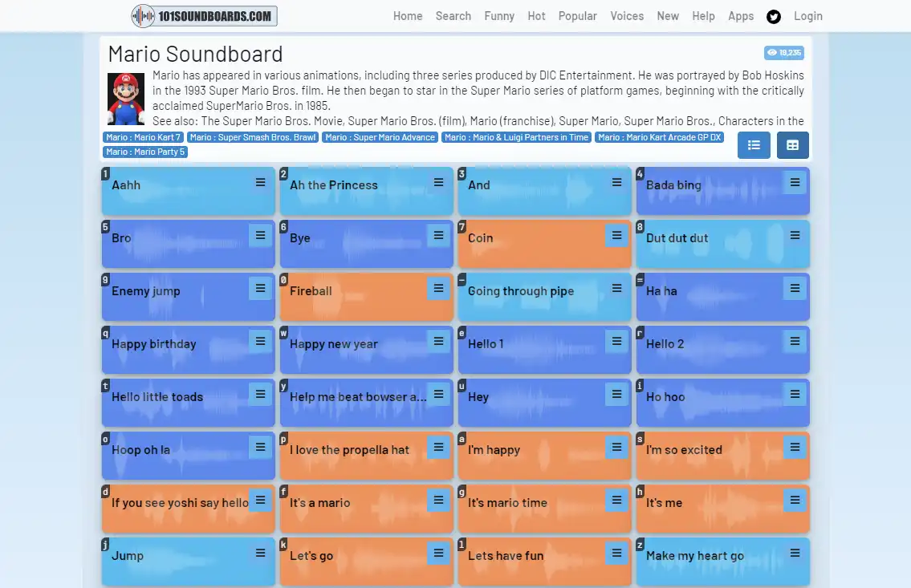Open the hamburger menu on Aahh sound
The width and height of the screenshot is (911, 588).
click(x=260, y=182)
